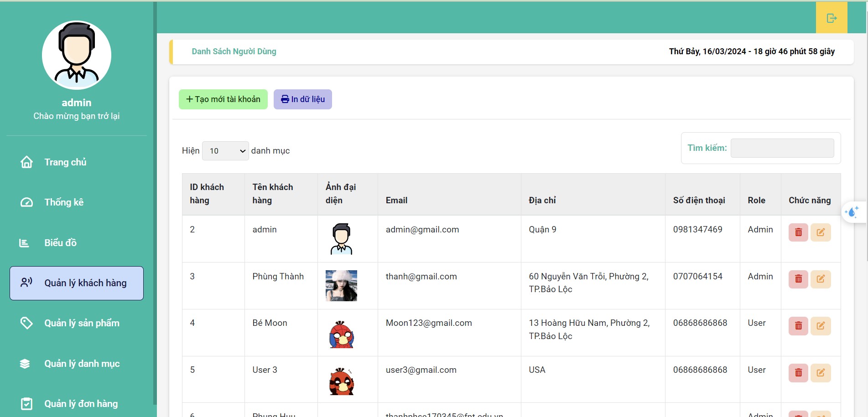Click the admin row avatar image
Image resolution: width=868 pixels, height=417 pixels.
[x=341, y=239]
